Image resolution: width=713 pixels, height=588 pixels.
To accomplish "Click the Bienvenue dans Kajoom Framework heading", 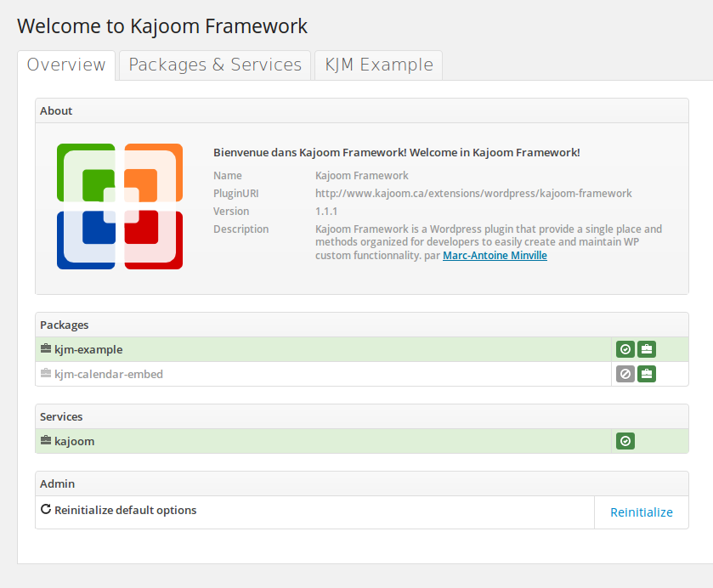I will coord(397,153).
